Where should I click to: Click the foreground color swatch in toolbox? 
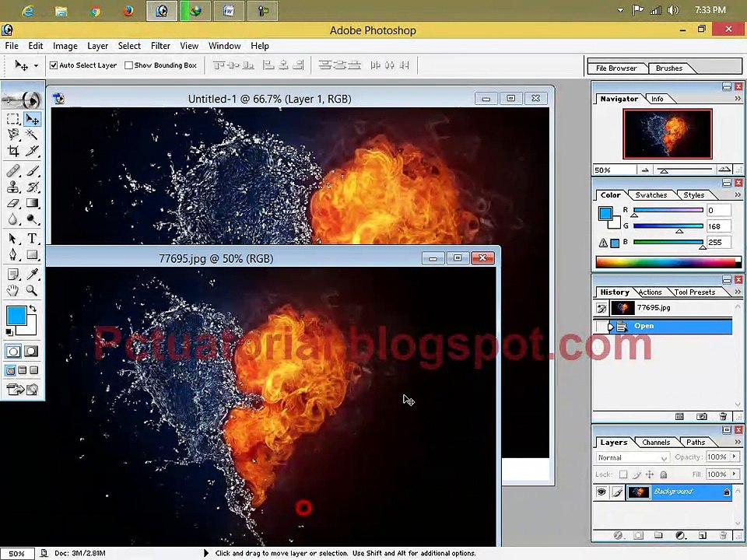tap(16, 316)
